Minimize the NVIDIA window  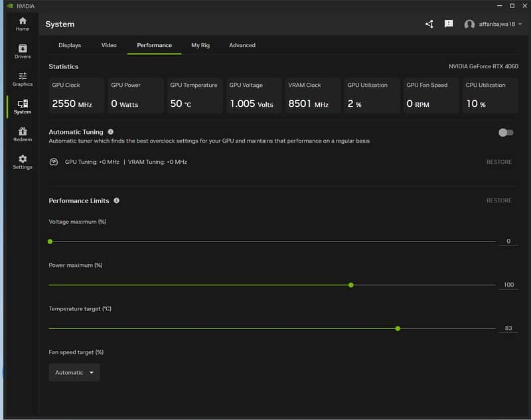point(500,6)
